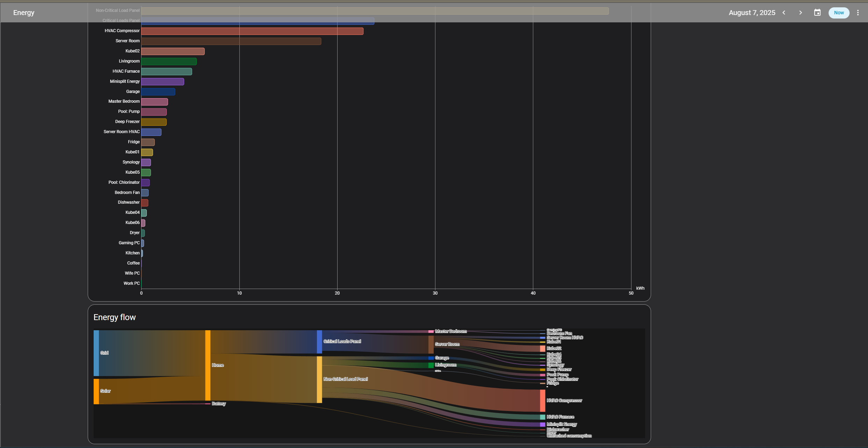
Task: Click the Energy flow card title
Action: [115, 317]
